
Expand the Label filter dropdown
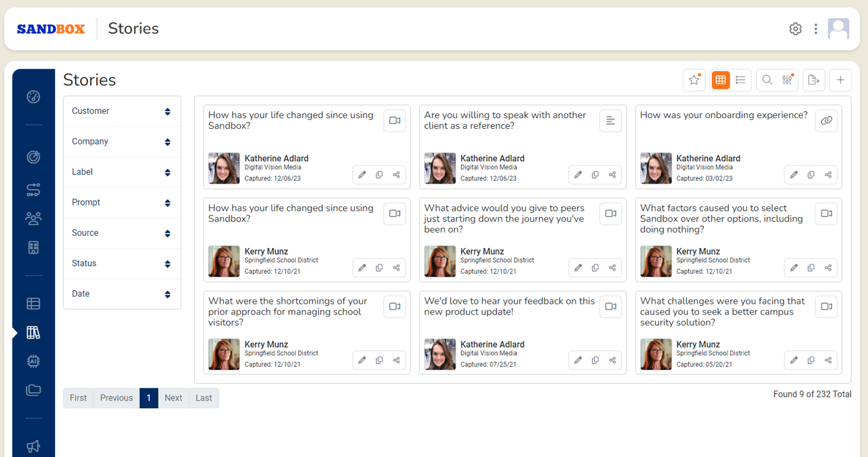click(122, 172)
